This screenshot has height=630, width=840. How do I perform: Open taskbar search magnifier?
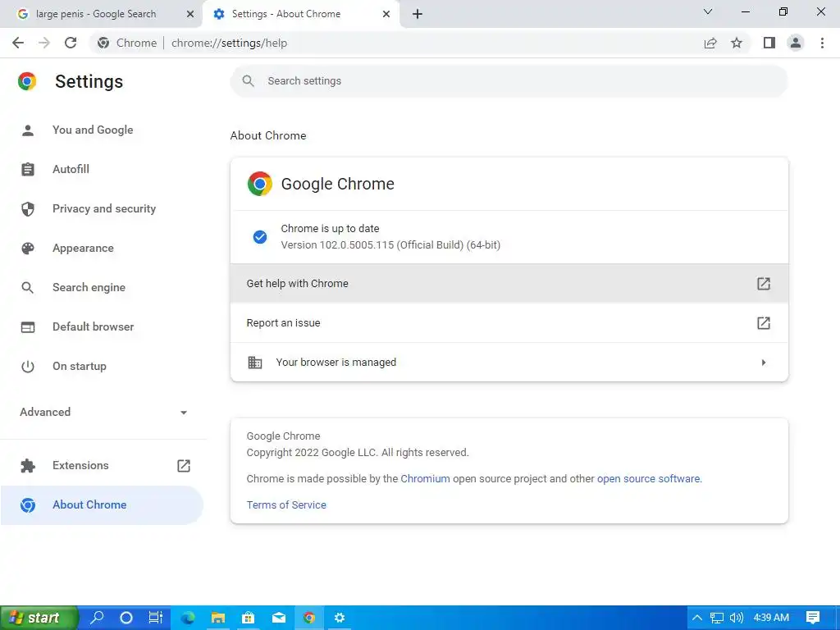(x=97, y=618)
